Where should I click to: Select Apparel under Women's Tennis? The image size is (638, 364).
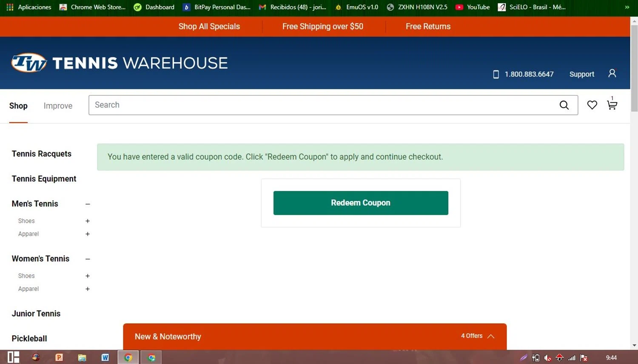coord(28,289)
